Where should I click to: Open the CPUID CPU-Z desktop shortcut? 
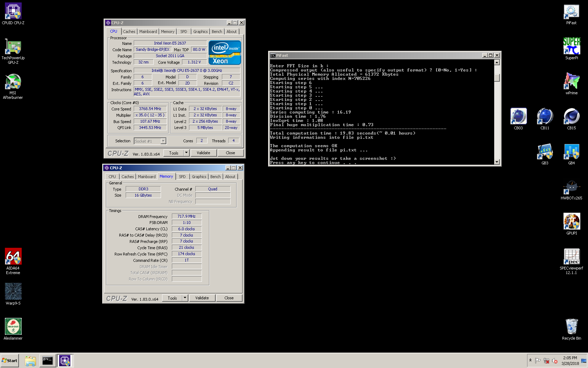coord(13,14)
